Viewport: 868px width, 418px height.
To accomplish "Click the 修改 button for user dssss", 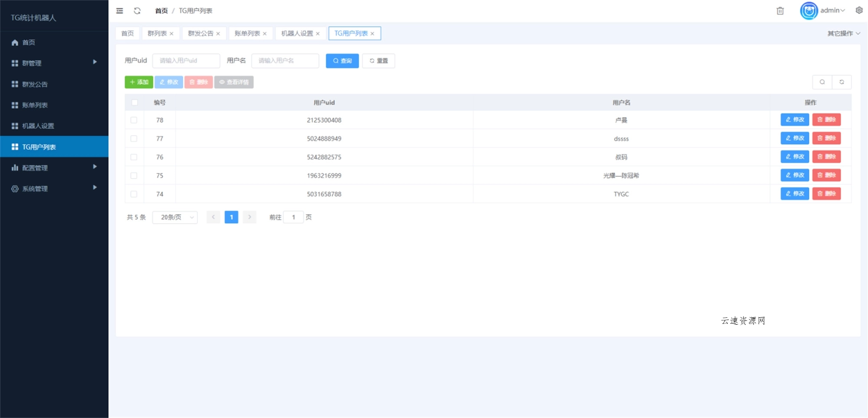I will click(x=794, y=138).
